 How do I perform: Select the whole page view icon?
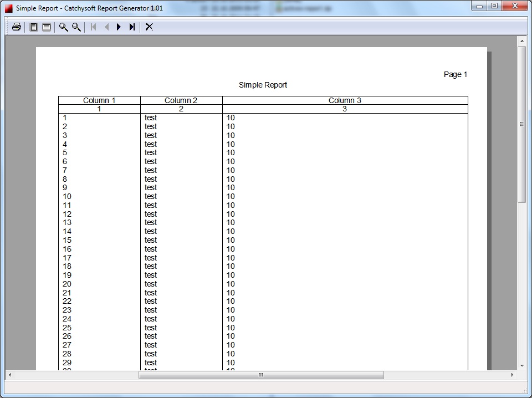pos(33,27)
